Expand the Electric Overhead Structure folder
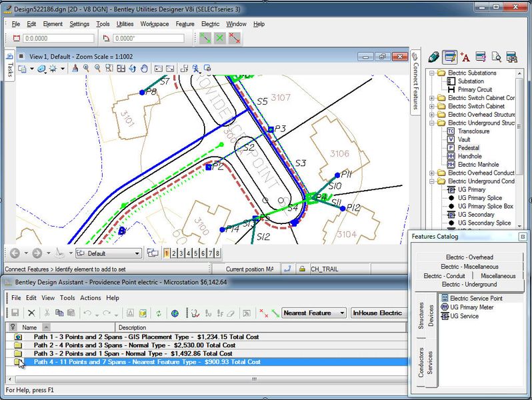 click(432, 115)
